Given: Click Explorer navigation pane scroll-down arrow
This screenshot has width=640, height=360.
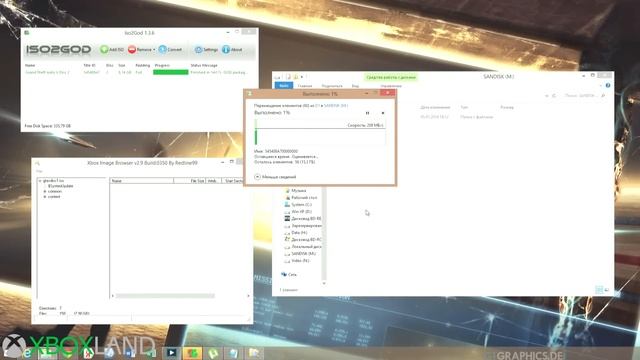Looking at the screenshot, I should point(324,282).
